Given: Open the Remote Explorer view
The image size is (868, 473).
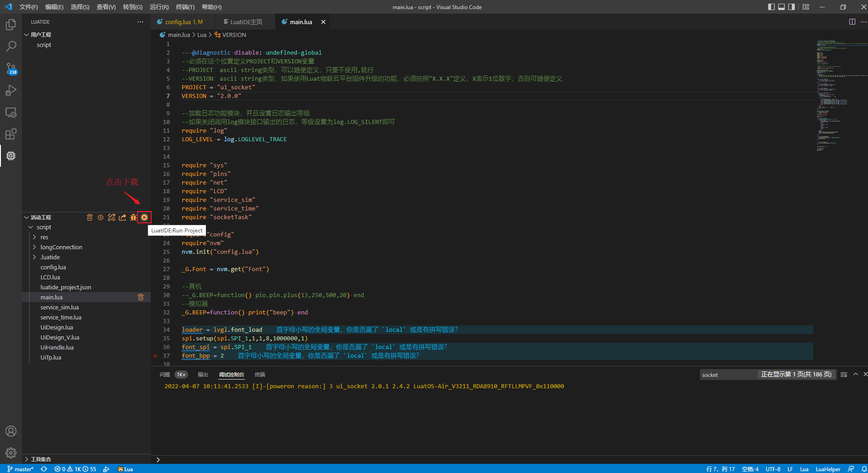Looking at the screenshot, I should [x=11, y=112].
